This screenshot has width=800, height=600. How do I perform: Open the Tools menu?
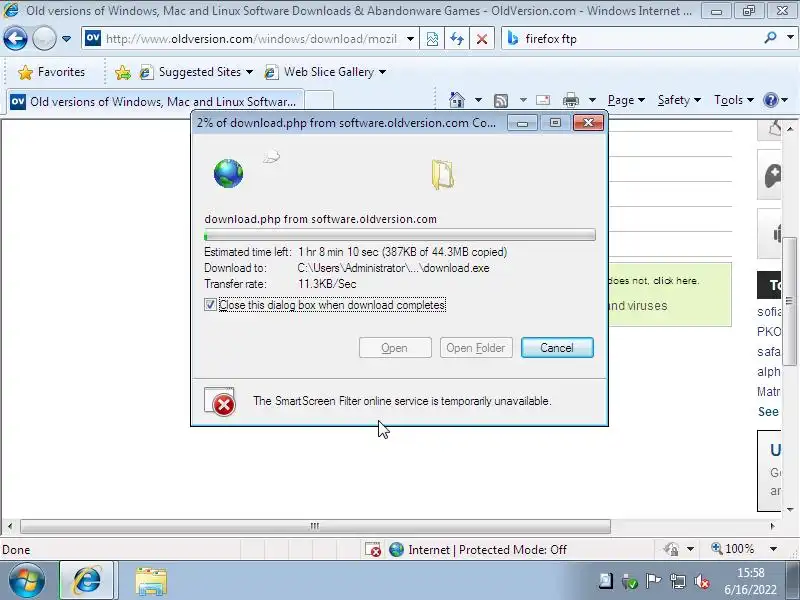[734, 100]
